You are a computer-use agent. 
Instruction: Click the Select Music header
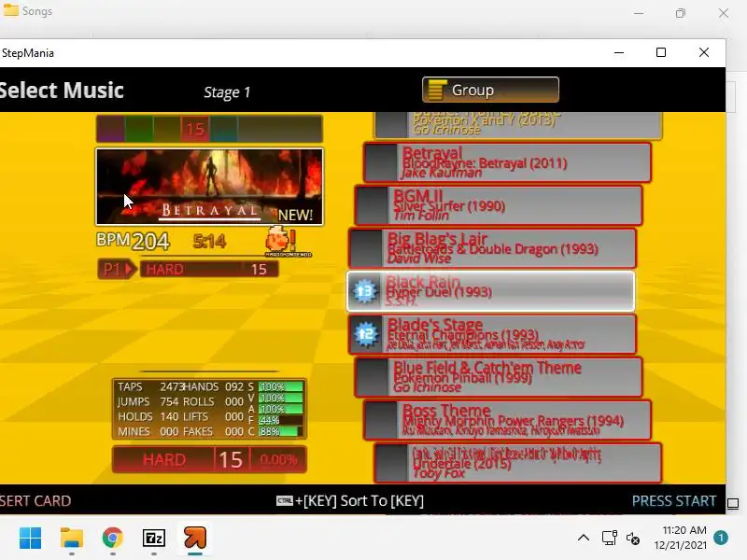pos(62,90)
